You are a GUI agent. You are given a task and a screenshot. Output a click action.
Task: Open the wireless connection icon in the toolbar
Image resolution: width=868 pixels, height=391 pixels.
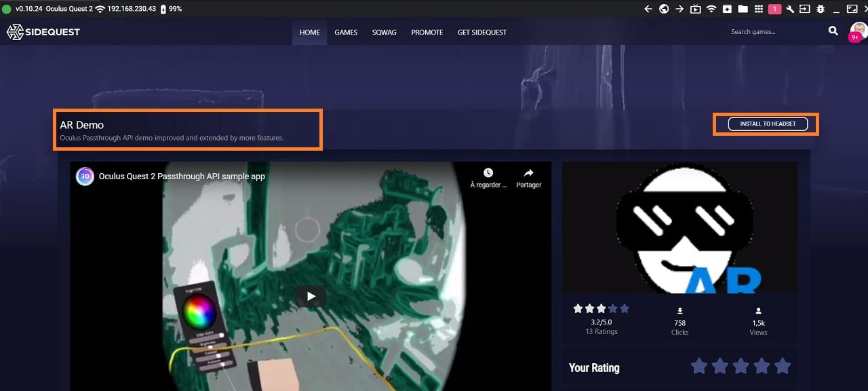coord(711,9)
